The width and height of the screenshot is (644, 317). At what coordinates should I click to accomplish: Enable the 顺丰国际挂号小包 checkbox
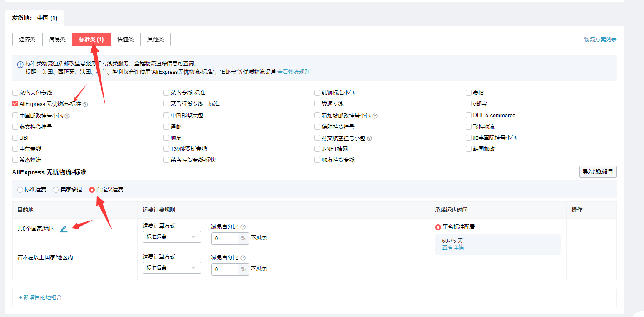click(469, 137)
